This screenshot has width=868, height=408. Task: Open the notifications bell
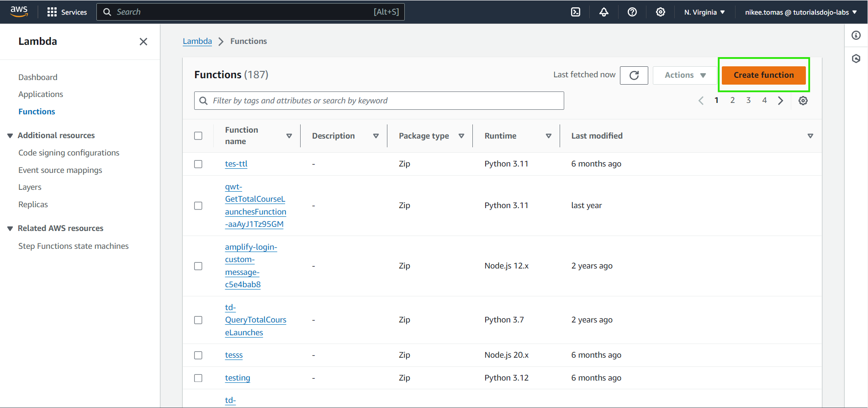(604, 12)
